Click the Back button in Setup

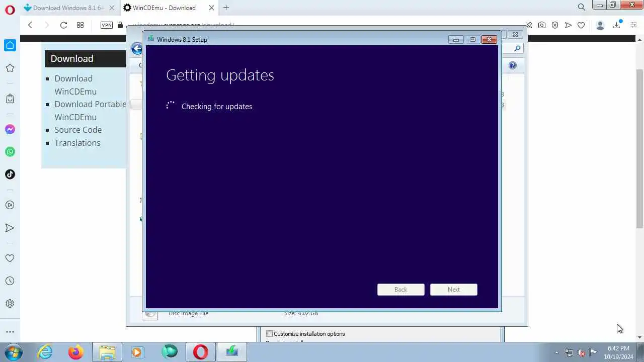click(401, 290)
